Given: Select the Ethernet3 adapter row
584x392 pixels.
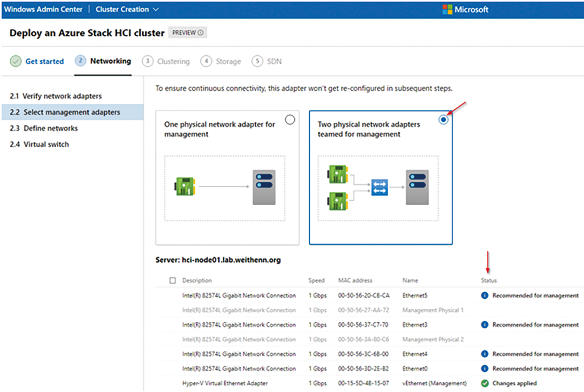Looking at the screenshot, I should (x=370, y=325).
